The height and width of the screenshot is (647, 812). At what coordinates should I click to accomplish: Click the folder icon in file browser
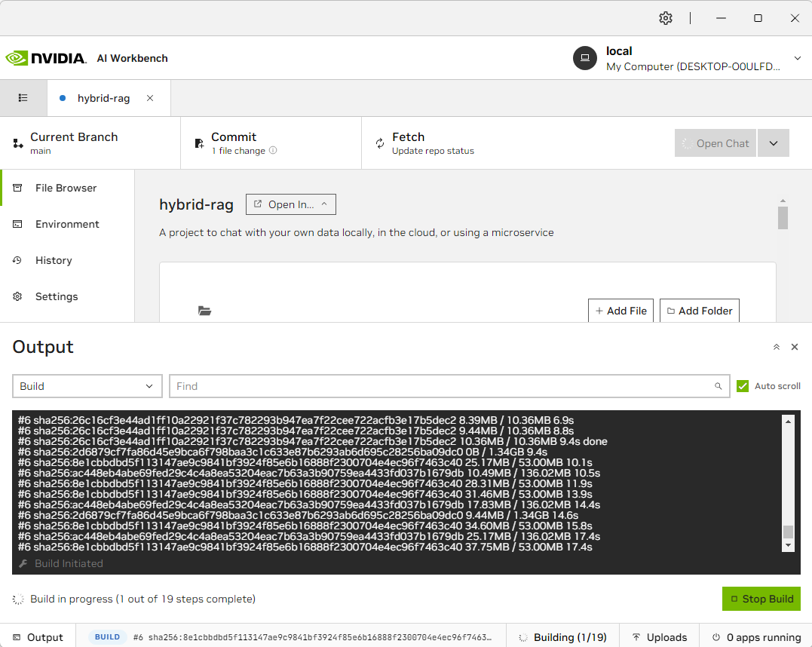(204, 311)
